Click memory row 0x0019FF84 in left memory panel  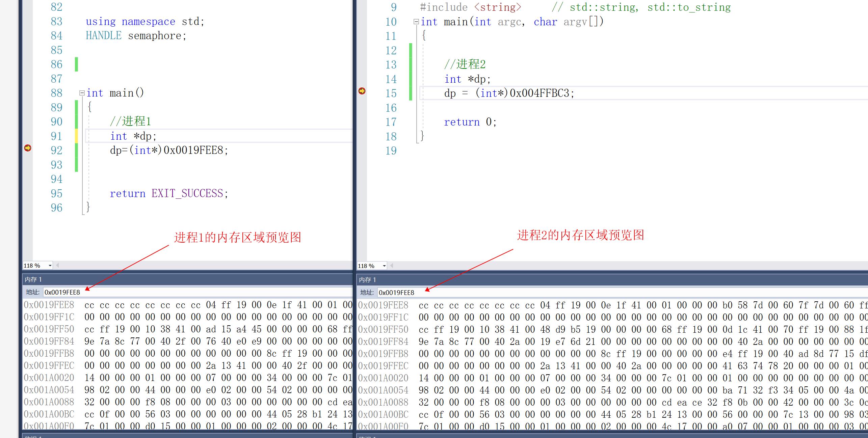pos(188,341)
